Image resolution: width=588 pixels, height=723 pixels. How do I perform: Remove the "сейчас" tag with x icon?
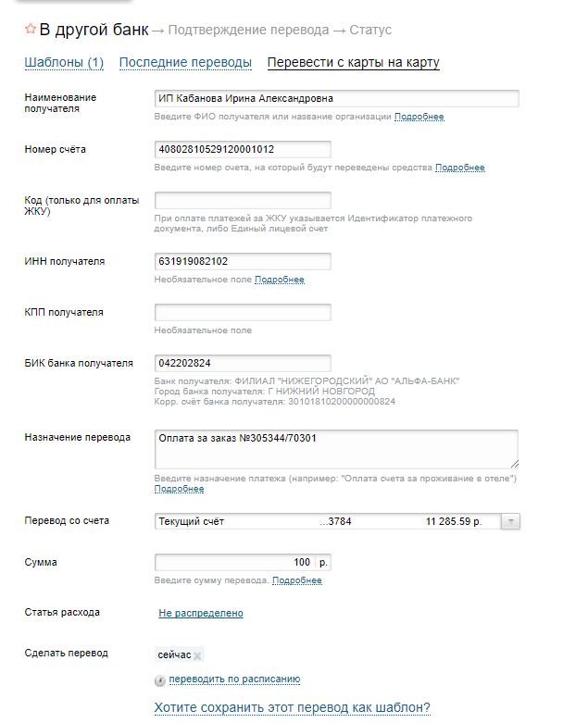(197, 655)
